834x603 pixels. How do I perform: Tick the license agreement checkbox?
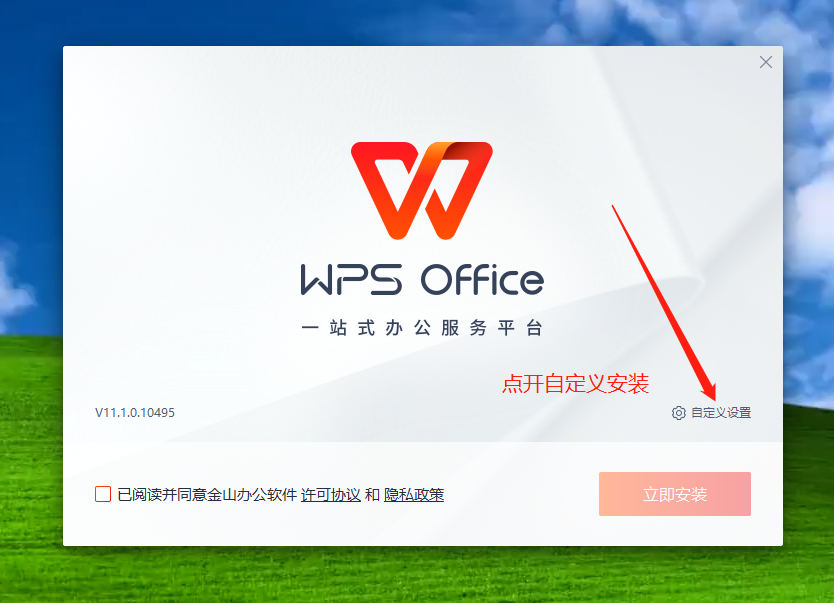pos(103,494)
